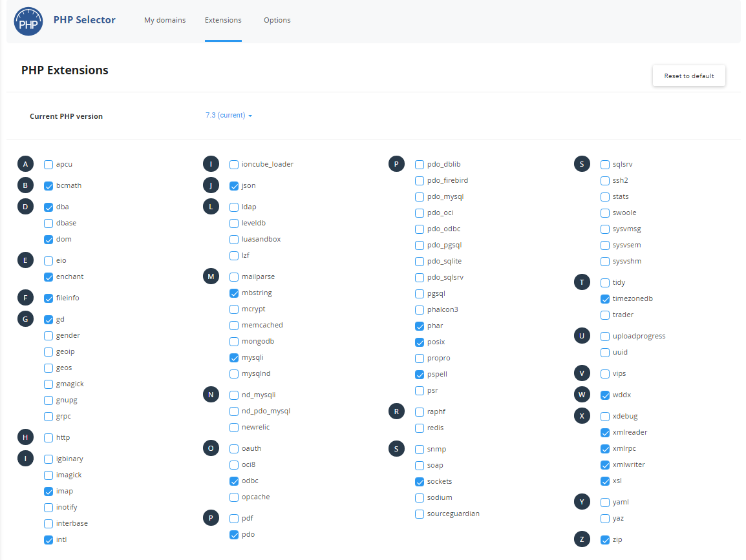Click the letter V section badge

[582, 373]
